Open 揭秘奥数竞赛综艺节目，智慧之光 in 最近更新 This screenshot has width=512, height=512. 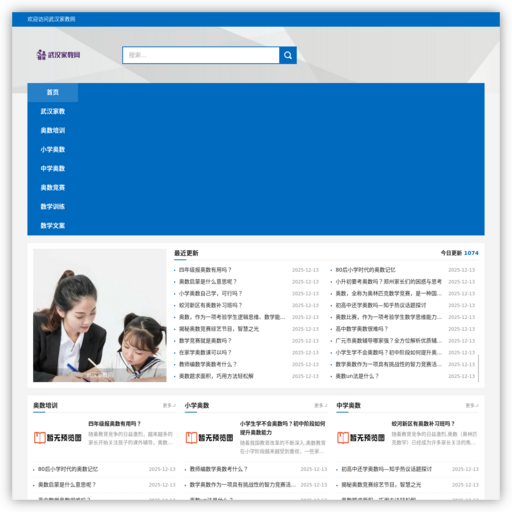[219, 329]
